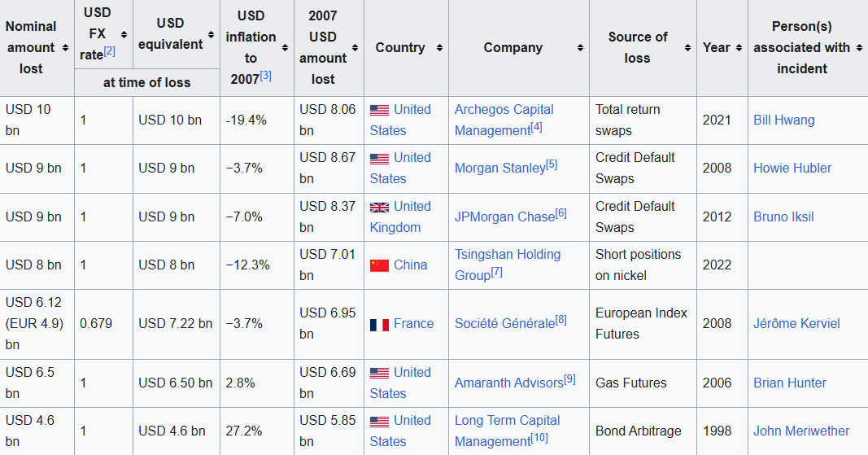Open the Morgan Stanley article link
Viewport: 868px width, 455px height.
[499, 168]
